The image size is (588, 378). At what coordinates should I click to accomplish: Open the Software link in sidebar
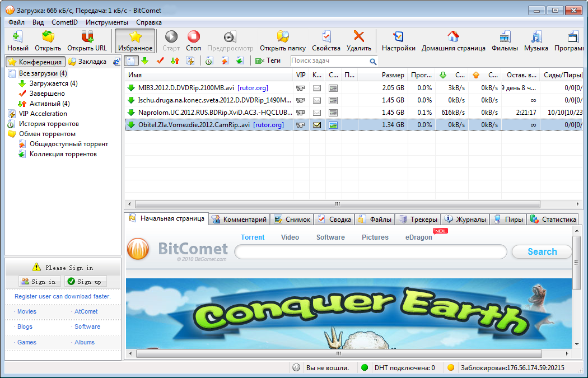coord(87,326)
